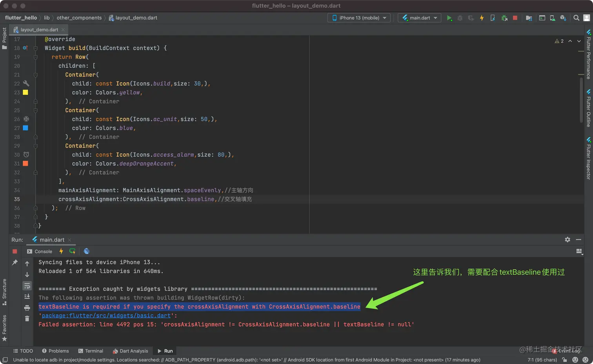Collapse build method fold on line 18
Image resolution: width=593 pixels, height=364 pixels.
click(x=35, y=48)
